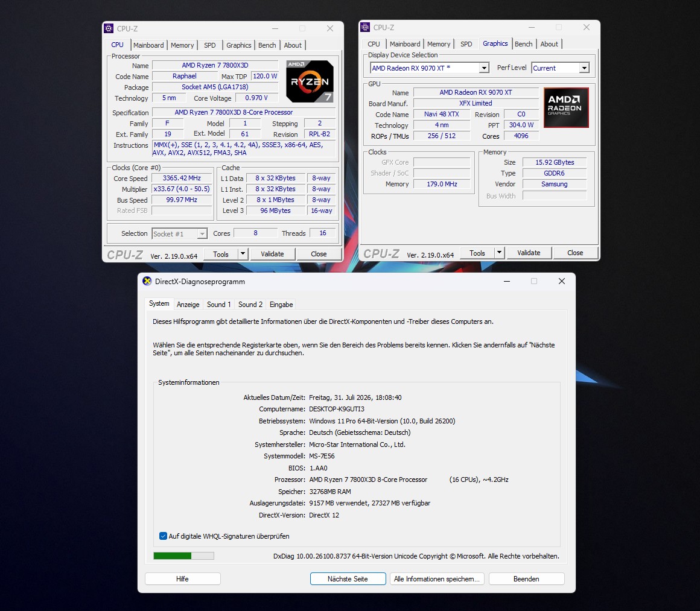700x611 pixels.
Task: Open Memory tab in right CPU-Z window
Action: pos(439,44)
